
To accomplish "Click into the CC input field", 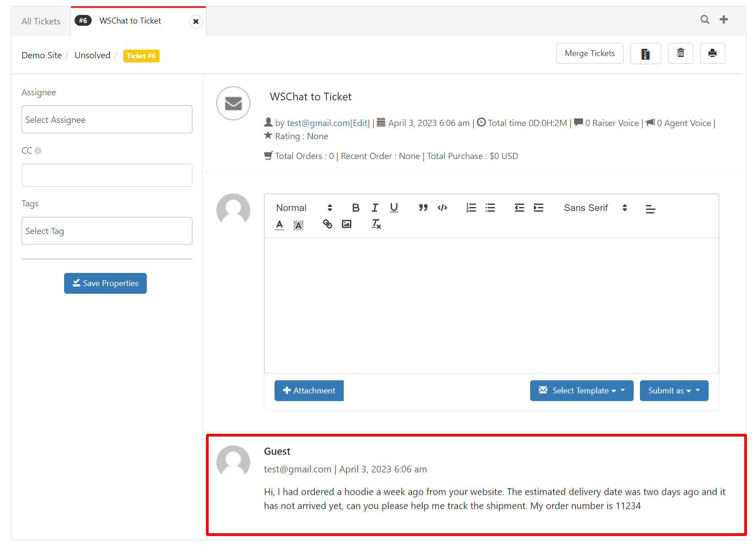I will tap(107, 175).
